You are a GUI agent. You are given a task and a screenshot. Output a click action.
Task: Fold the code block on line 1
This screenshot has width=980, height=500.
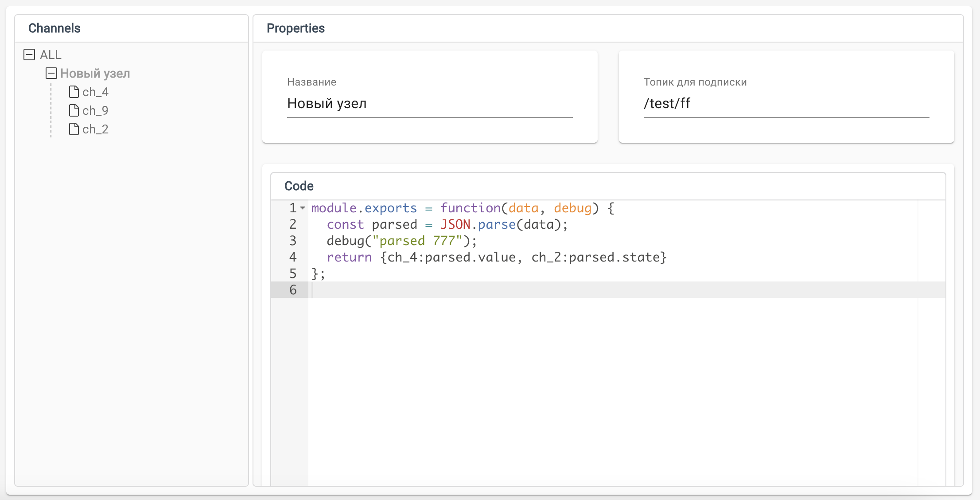coord(302,208)
